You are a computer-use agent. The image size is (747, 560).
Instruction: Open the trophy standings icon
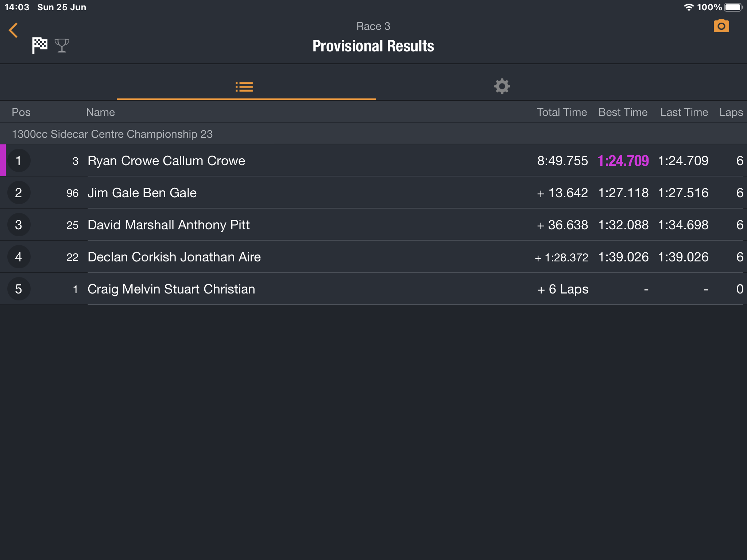point(62,46)
